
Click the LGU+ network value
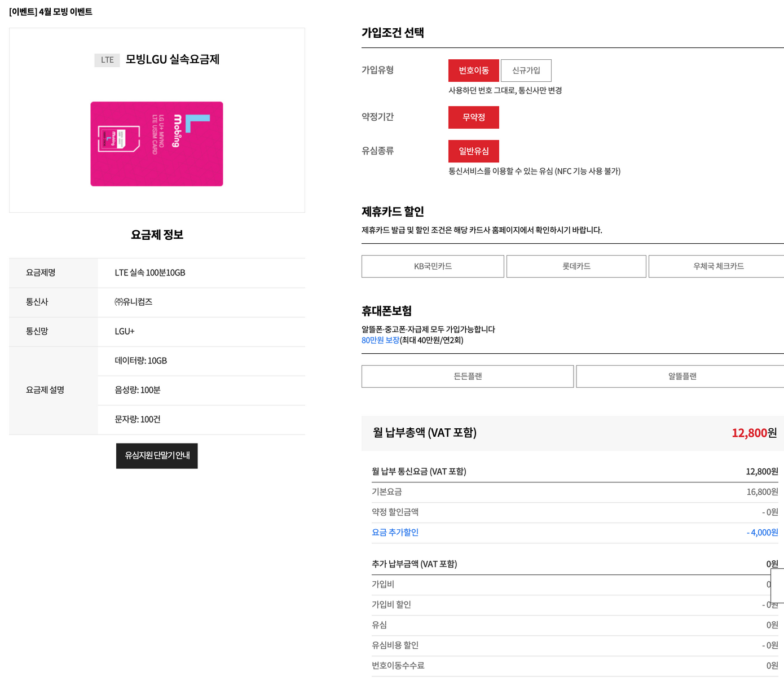click(125, 331)
